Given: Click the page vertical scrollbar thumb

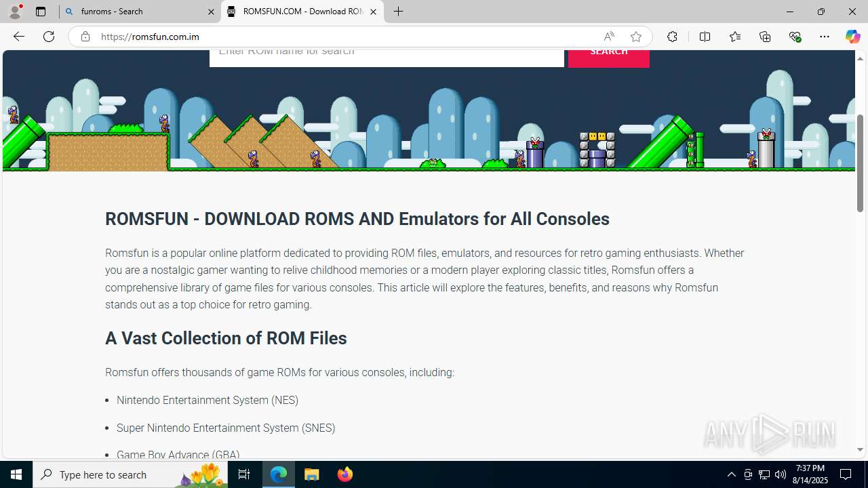Looking at the screenshot, I should 860,163.
